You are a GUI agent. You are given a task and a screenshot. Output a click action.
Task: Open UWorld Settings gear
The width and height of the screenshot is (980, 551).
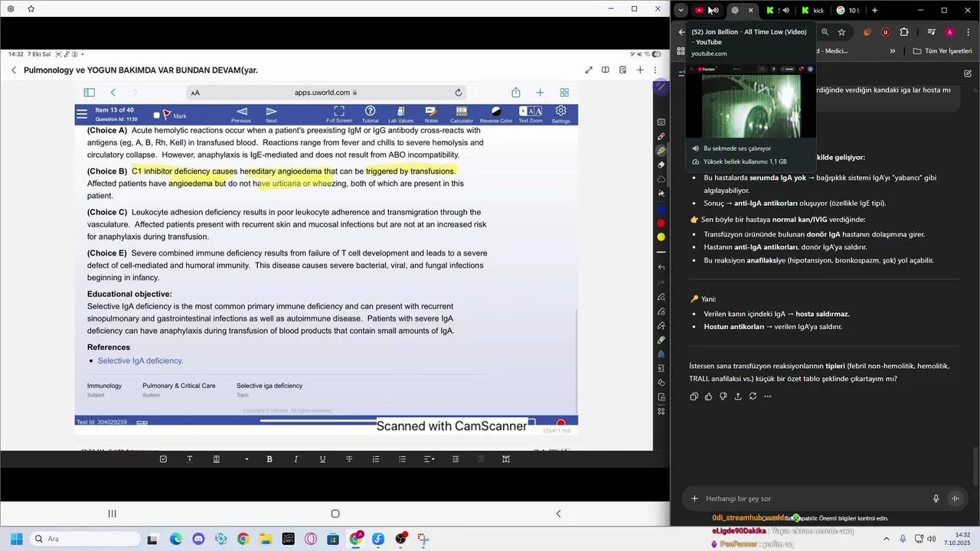pos(561,115)
